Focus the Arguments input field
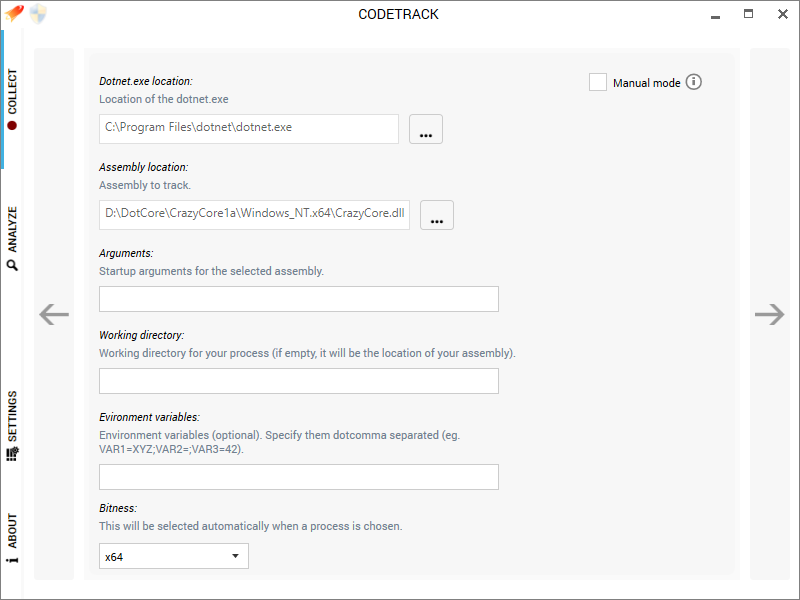 [298, 299]
